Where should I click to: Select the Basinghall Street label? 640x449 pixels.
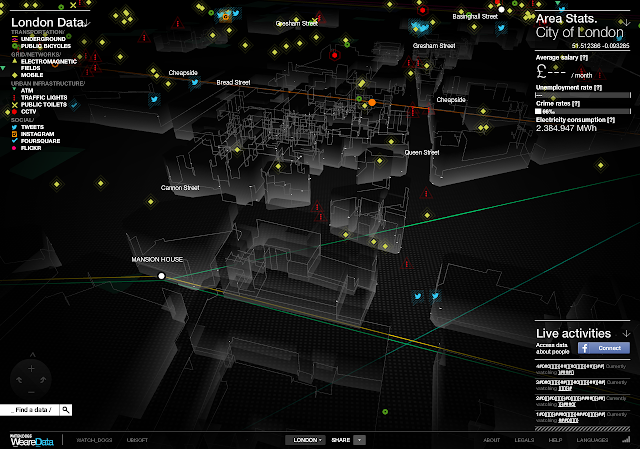[475, 16]
